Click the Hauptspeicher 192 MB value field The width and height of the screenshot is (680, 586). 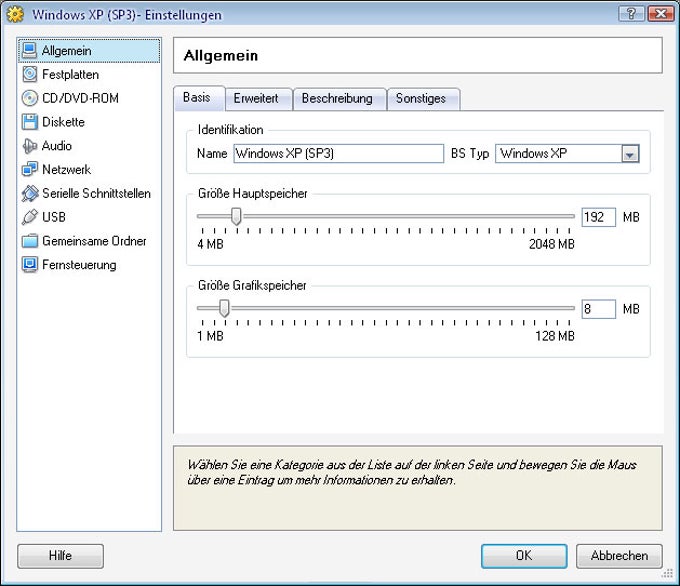(x=598, y=217)
